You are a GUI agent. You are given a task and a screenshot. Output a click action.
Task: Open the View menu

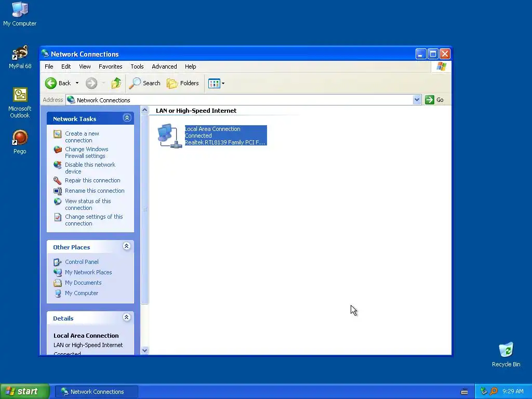click(x=85, y=66)
